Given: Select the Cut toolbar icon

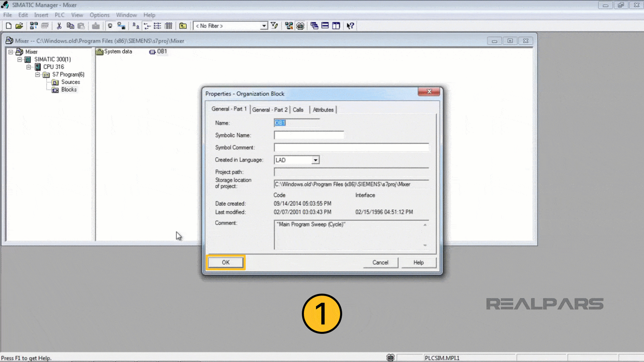Looking at the screenshot, I should coord(59,26).
